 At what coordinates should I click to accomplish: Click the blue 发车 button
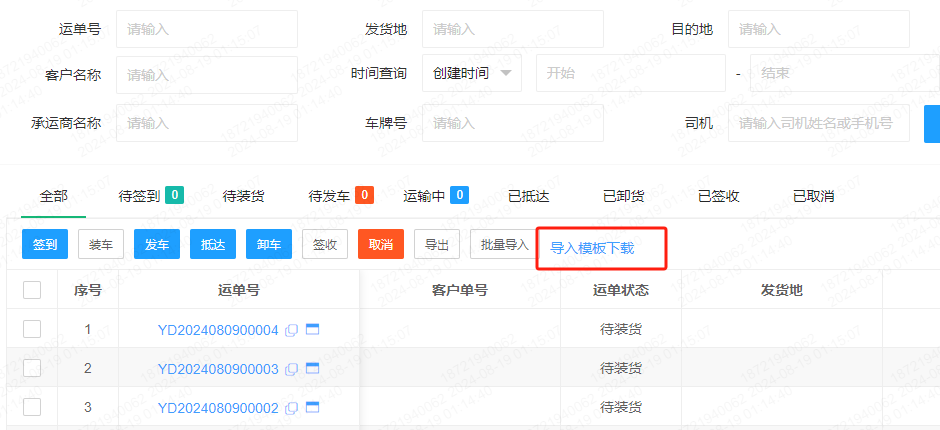[x=157, y=245]
